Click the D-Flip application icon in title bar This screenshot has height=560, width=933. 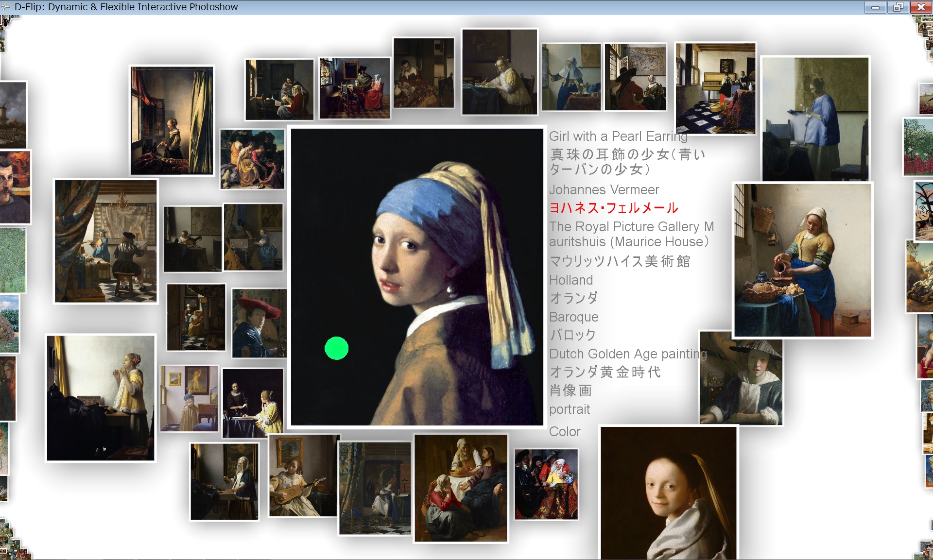click(6, 7)
